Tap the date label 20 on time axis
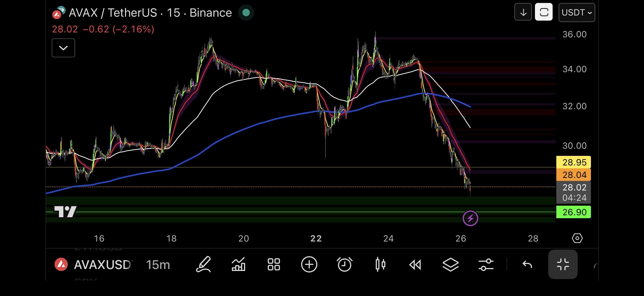The height and width of the screenshot is (296, 644). coord(243,238)
